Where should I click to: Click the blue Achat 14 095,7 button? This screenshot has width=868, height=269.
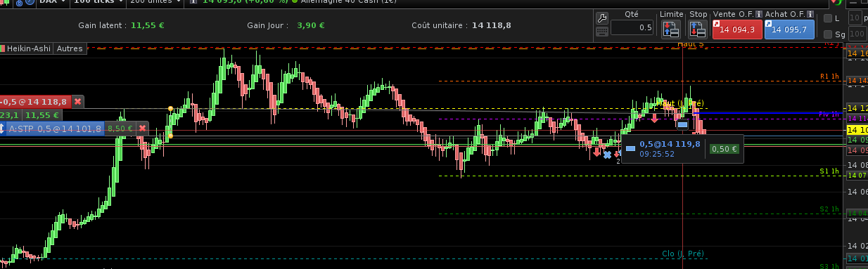789,29
